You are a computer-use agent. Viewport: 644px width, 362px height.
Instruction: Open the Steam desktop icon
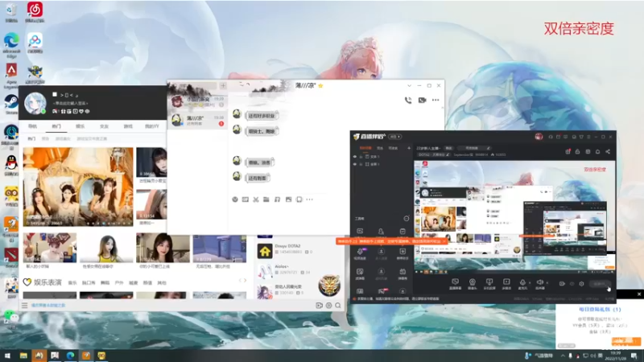11,104
